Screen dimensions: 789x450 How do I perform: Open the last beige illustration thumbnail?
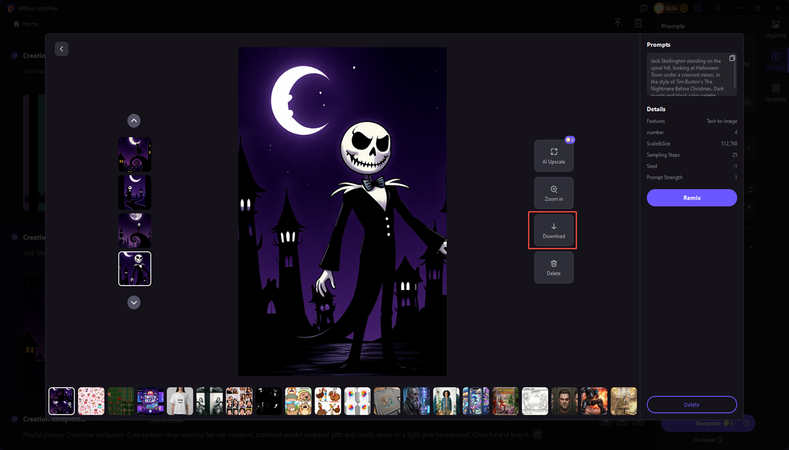pyautogui.click(x=624, y=401)
